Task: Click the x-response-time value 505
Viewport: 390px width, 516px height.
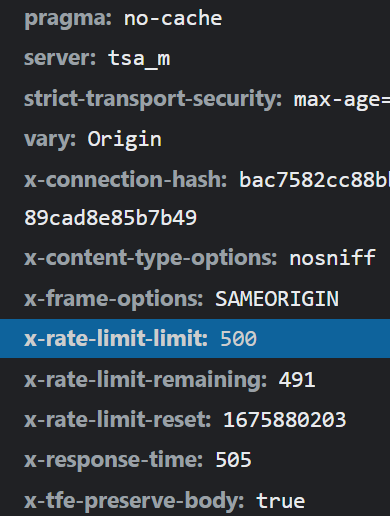Action: tap(233, 460)
